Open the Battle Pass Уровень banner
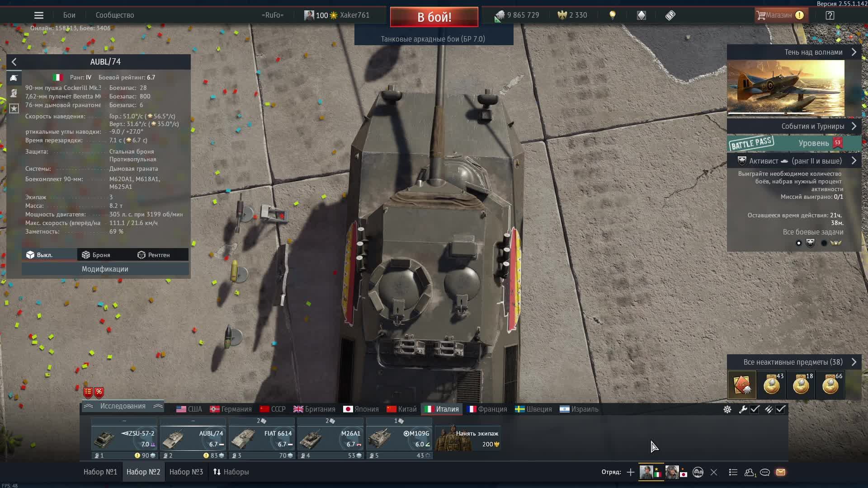This screenshot has width=868, height=488. (x=794, y=143)
